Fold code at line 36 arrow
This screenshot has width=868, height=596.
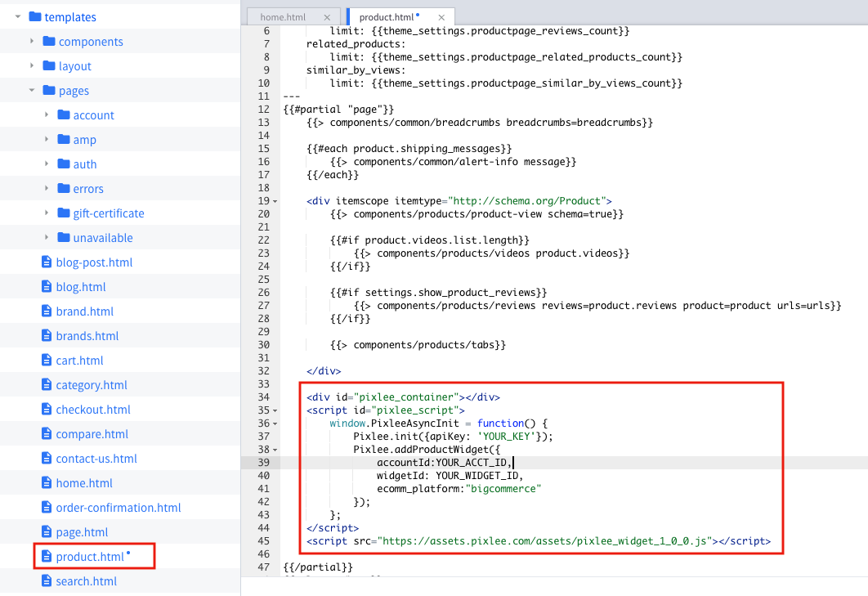point(275,423)
